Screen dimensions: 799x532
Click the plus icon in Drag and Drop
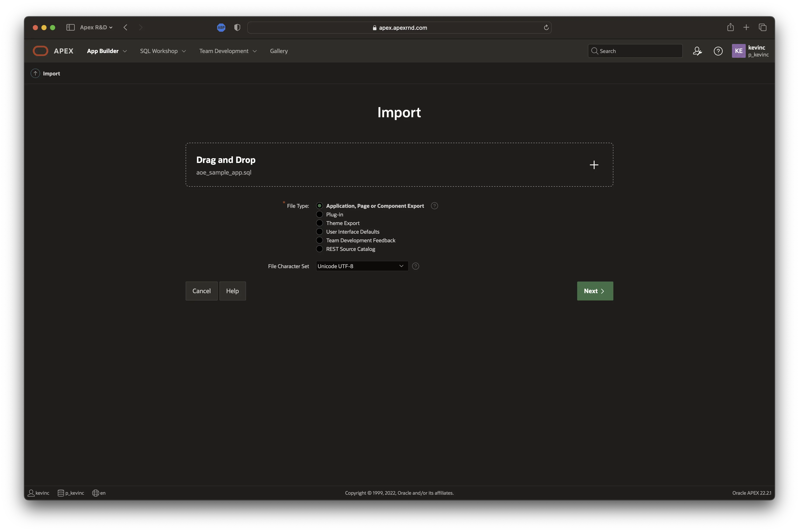pos(594,165)
